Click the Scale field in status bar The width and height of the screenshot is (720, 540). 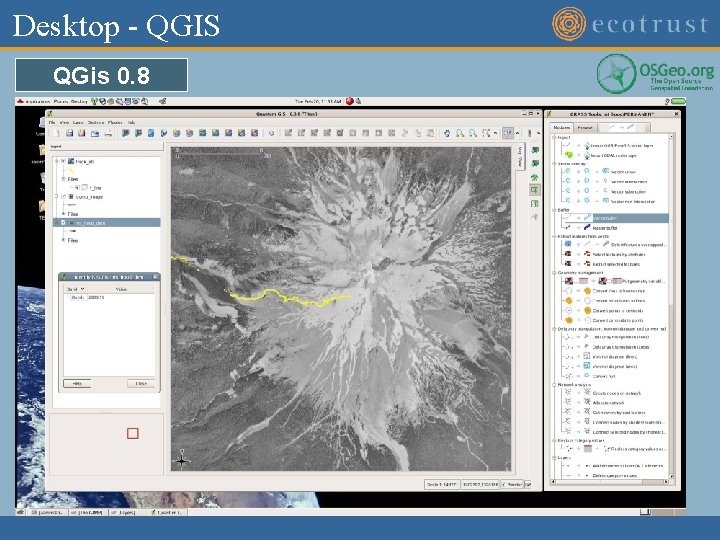(x=441, y=484)
